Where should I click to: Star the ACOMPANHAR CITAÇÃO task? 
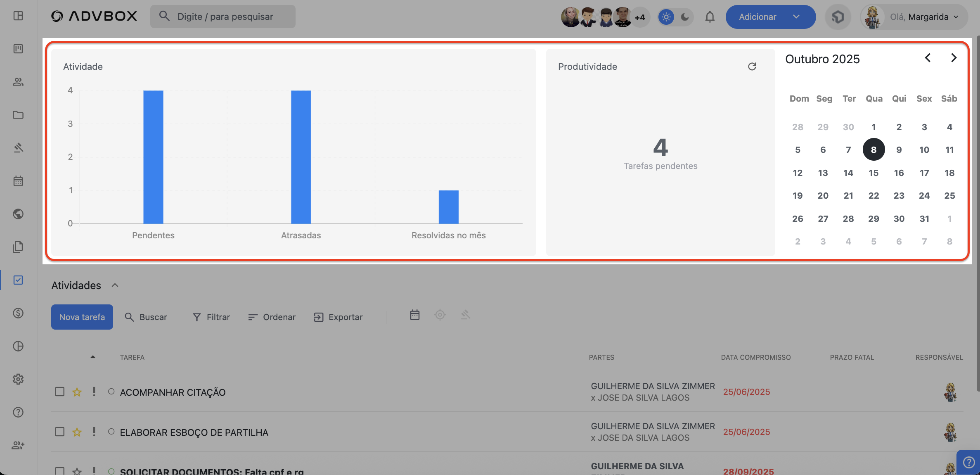(x=77, y=392)
